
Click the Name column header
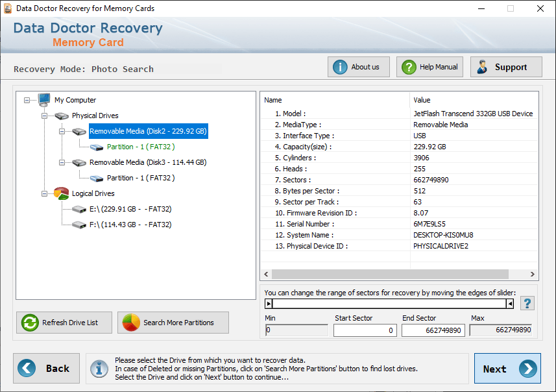click(335, 100)
